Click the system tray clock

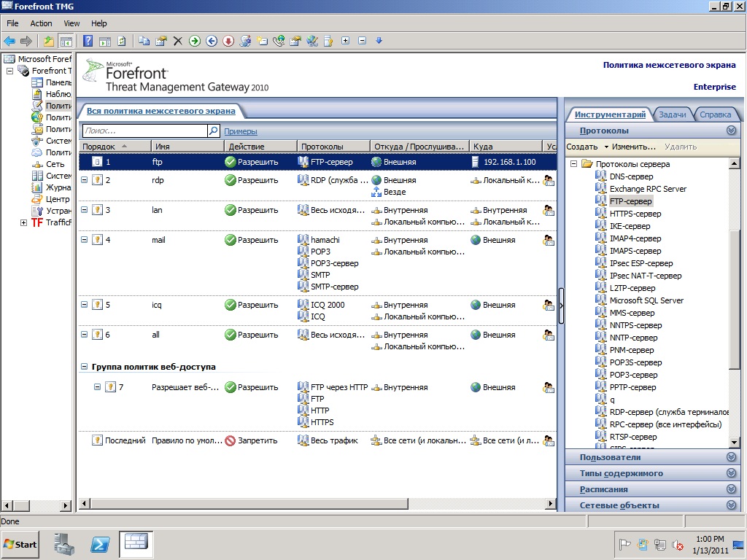point(710,544)
